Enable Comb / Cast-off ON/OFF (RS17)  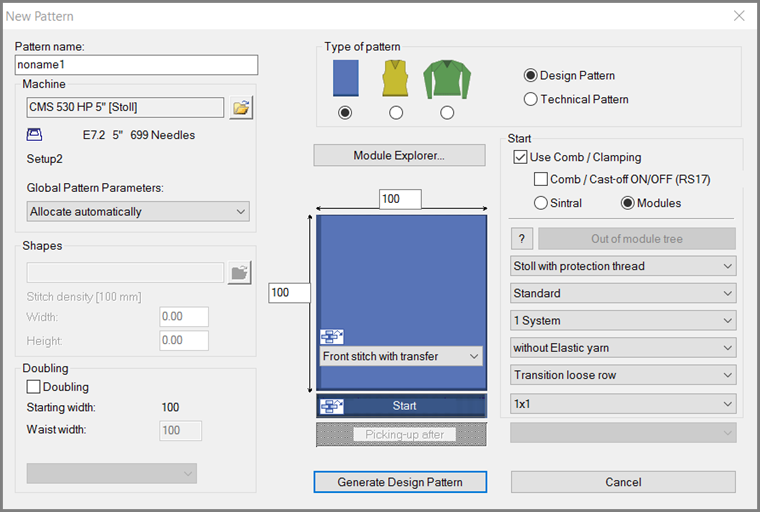coord(542,180)
